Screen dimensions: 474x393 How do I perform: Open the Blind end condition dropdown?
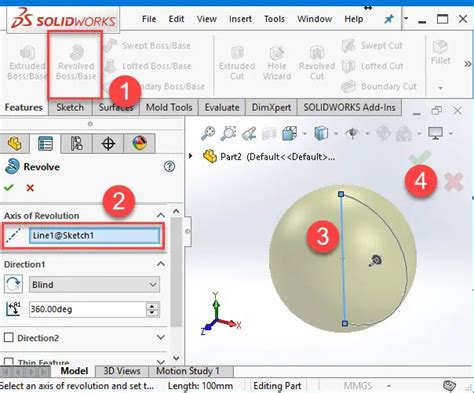(94, 284)
